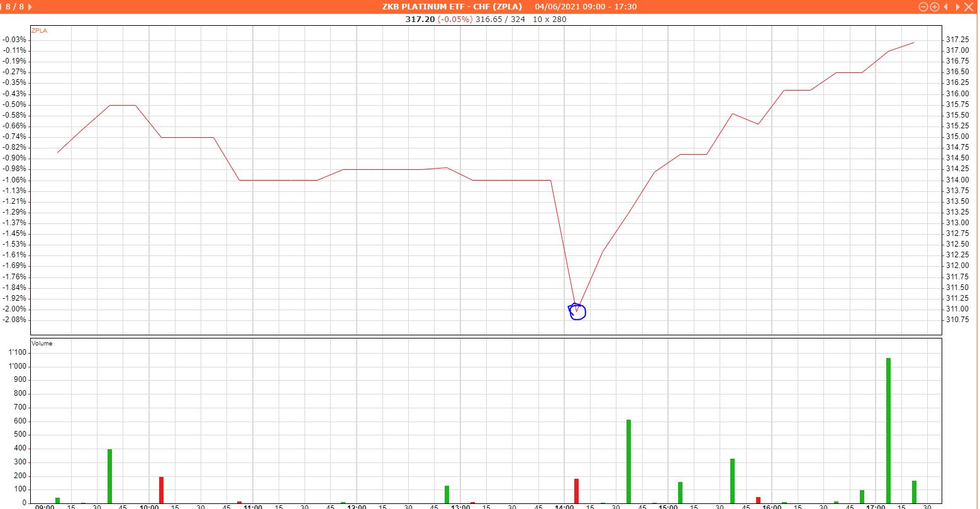Click time axis label 11:00

[x=253, y=506]
